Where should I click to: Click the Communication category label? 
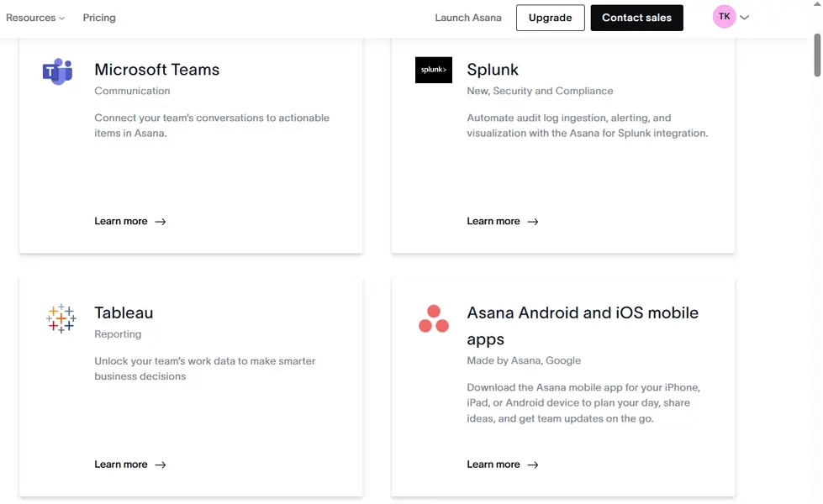[x=132, y=91]
